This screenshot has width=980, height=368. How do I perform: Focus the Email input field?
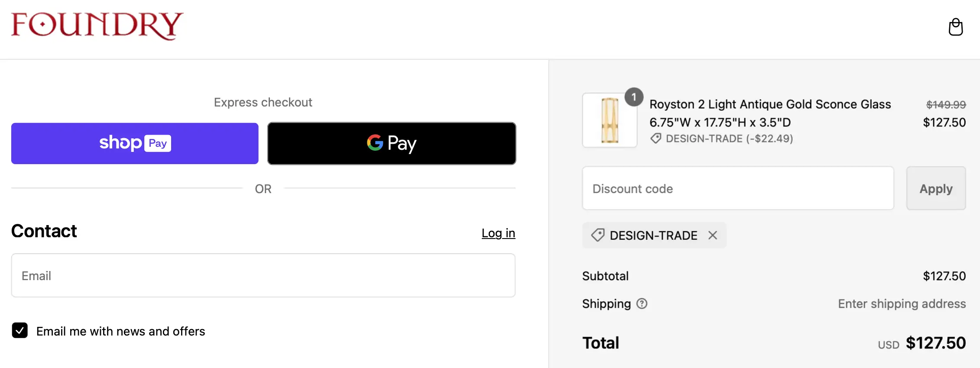(x=263, y=275)
